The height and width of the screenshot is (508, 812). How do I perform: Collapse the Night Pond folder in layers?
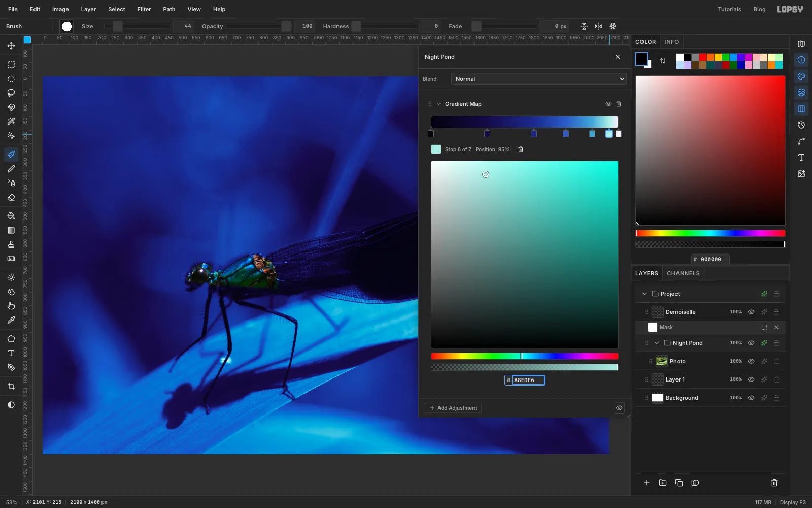click(657, 343)
